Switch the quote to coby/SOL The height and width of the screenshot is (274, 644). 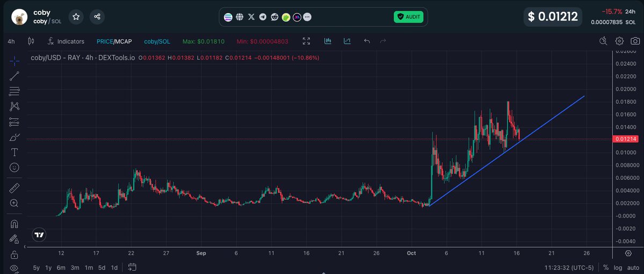[157, 41]
